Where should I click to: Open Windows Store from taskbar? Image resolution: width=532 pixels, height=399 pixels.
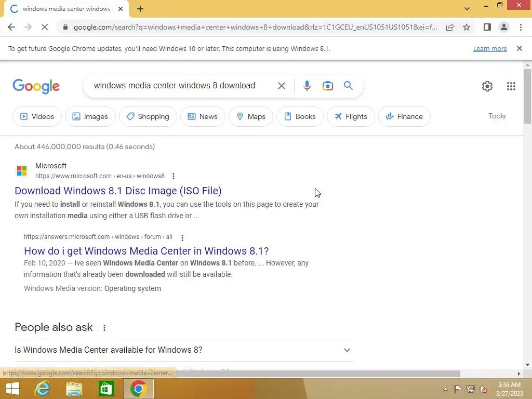106,389
